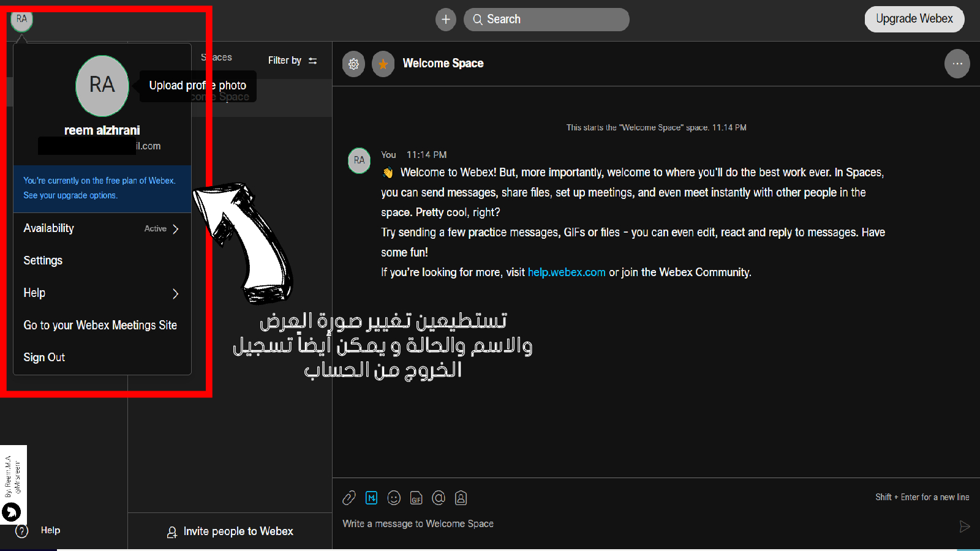Click the large RA profile avatar
The image size is (980, 551).
pyautogui.click(x=102, y=86)
